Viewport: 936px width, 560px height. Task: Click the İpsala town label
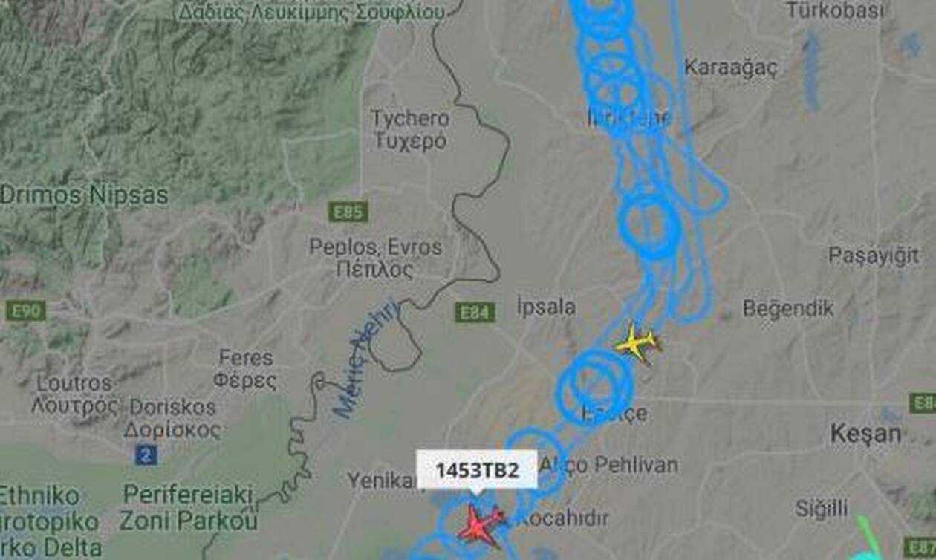pyautogui.click(x=546, y=307)
